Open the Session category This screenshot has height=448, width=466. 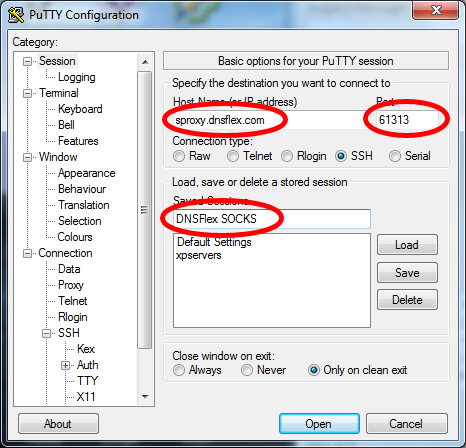(57, 61)
